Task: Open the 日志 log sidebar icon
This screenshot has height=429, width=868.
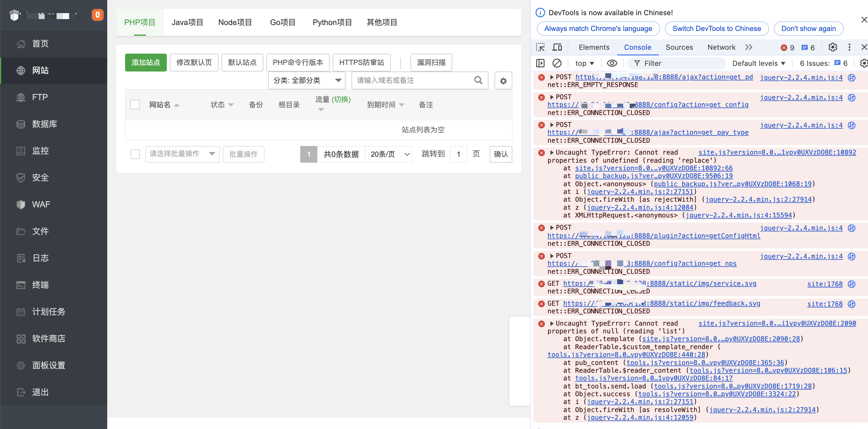Action: (21, 258)
